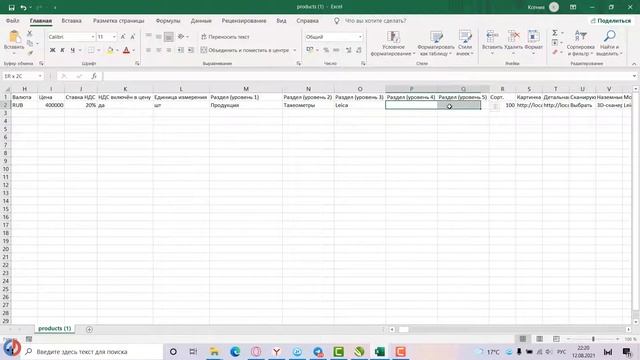Click the Save icon in title bar

pos(11,7)
